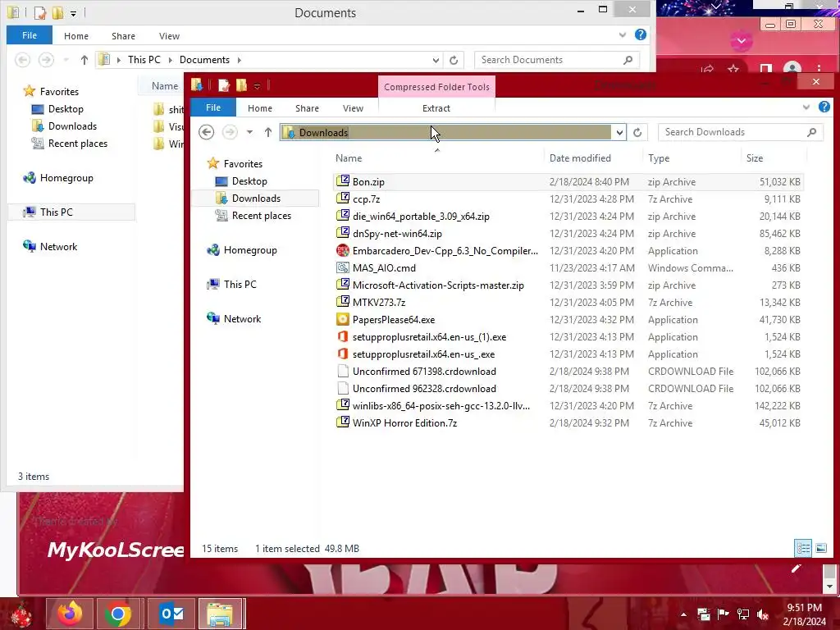
Task: Expand the ribbon in Documents window
Action: [623, 34]
